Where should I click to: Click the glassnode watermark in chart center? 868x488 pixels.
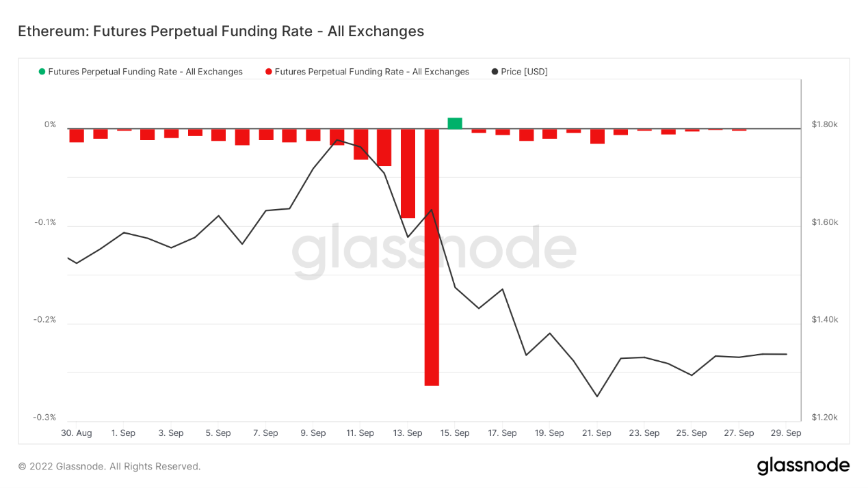(434, 251)
